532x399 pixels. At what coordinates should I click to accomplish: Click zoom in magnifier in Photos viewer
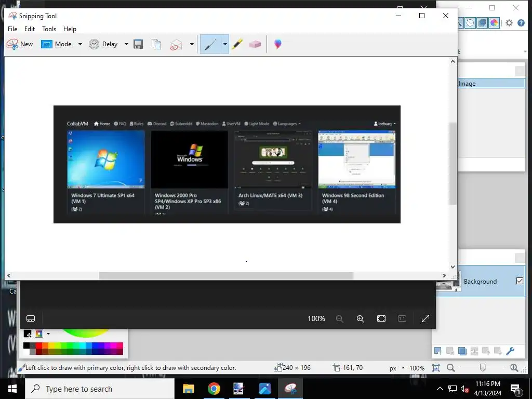click(x=361, y=318)
